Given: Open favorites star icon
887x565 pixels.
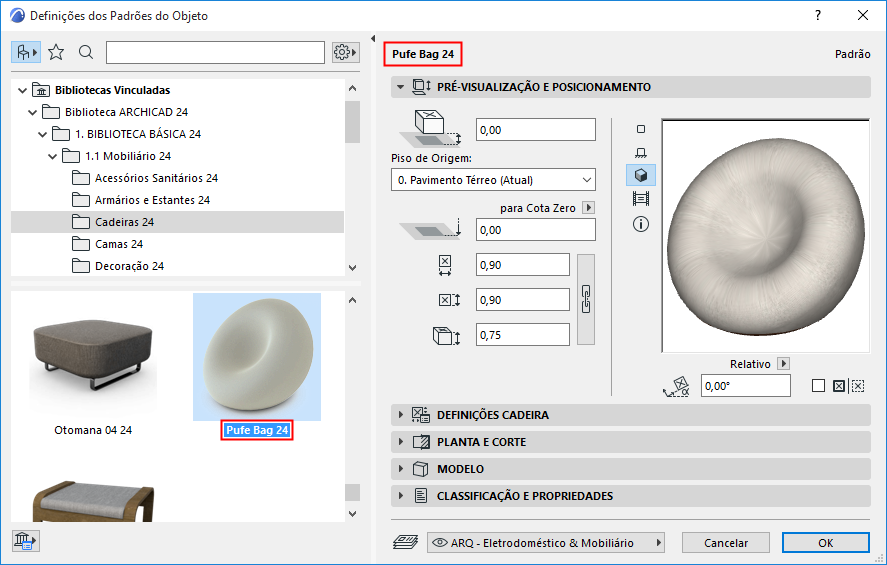Looking at the screenshot, I should [56, 53].
